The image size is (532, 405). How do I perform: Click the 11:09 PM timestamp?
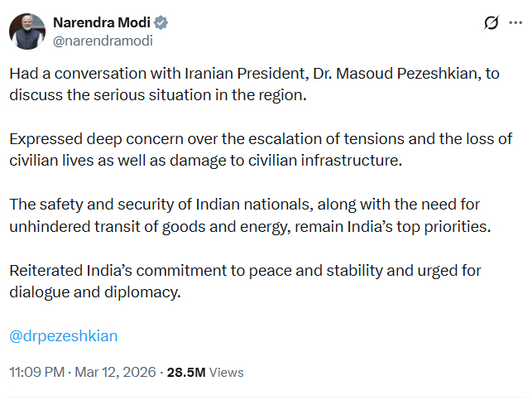[x=36, y=372]
